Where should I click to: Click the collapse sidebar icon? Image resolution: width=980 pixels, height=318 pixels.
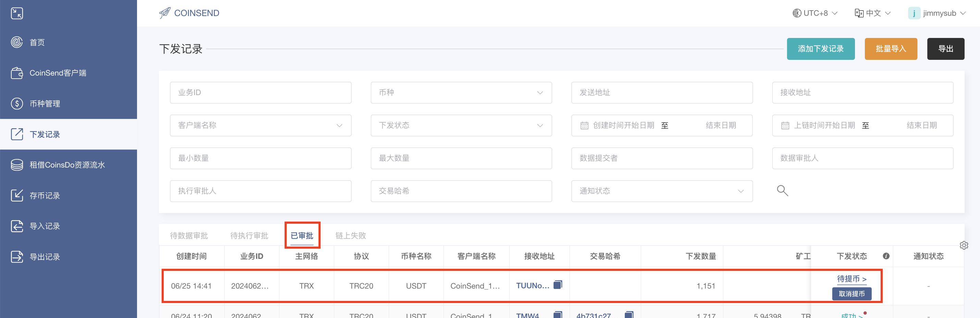tap(17, 13)
